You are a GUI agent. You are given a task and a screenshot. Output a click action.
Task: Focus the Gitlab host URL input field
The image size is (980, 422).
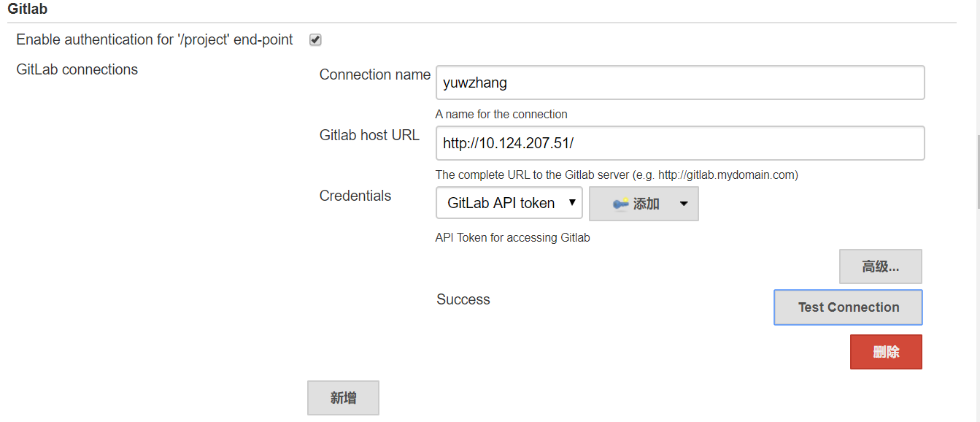679,143
